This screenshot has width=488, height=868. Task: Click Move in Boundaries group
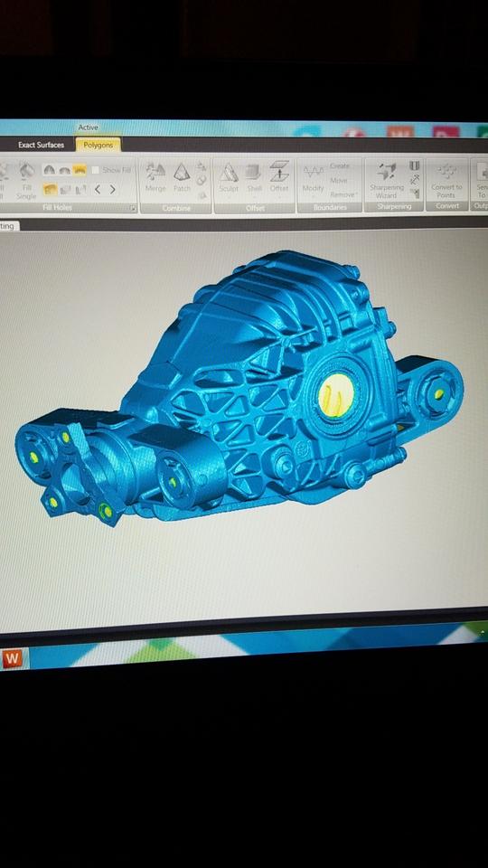(339, 181)
